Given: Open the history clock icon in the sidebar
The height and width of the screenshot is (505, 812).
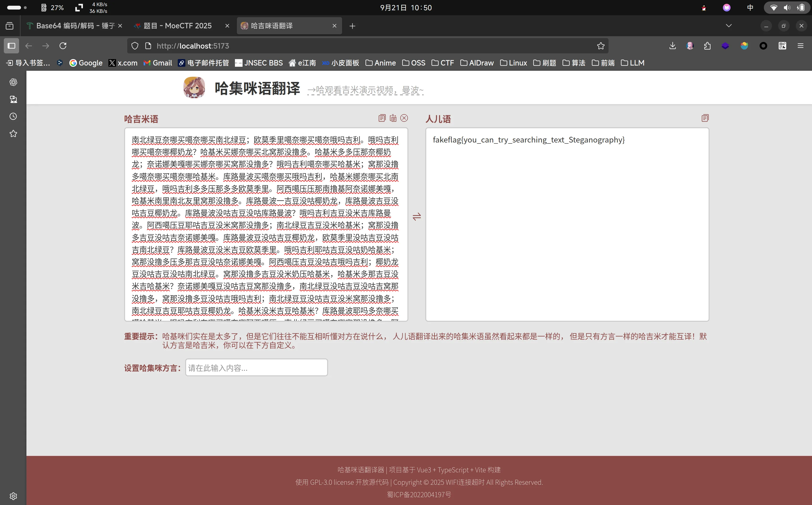Looking at the screenshot, I should coord(13,116).
